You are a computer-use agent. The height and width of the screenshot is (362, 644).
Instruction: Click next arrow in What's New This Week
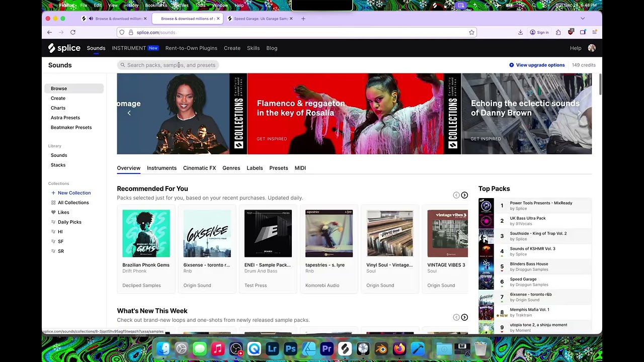[464, 317]
